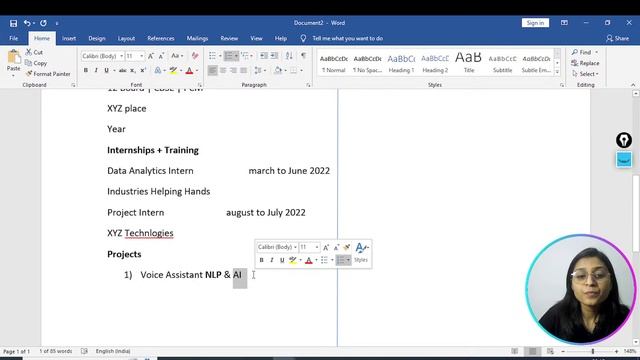Align text left in ribbon
640x360 pixels.
(213, 71)
